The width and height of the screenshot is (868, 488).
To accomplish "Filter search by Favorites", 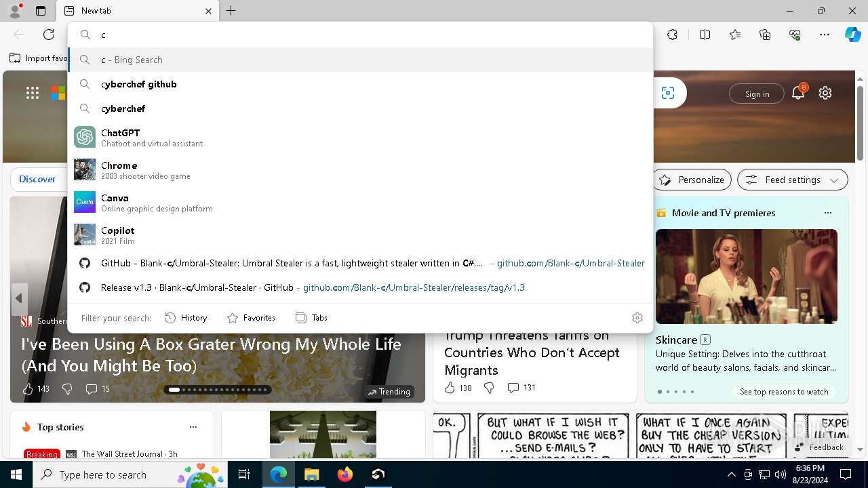I will (251, 318).
